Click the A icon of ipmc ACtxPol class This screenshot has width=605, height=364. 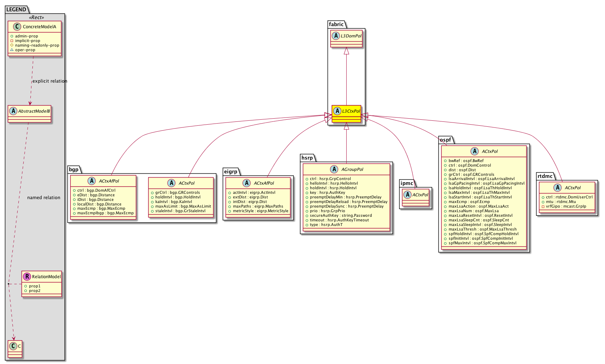(x=407, y=195)
